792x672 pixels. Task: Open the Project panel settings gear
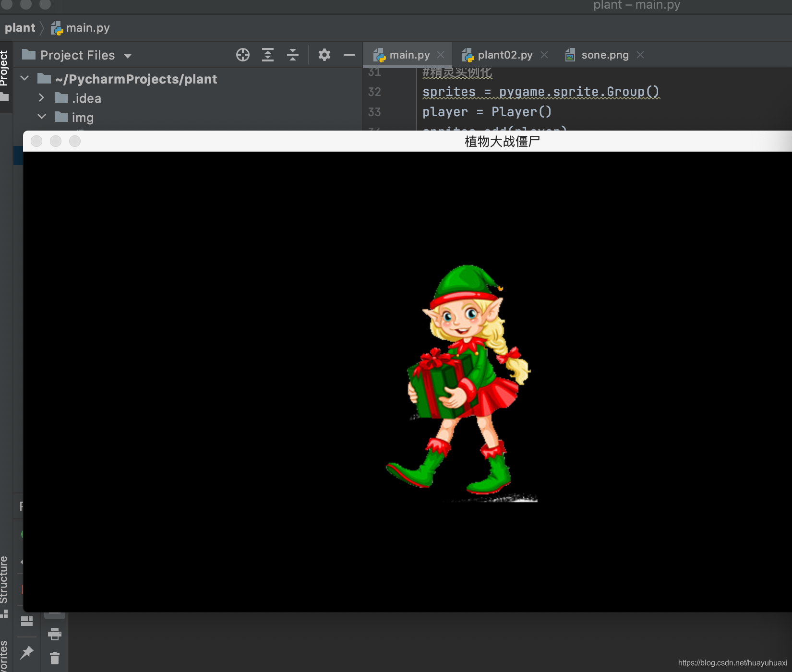[324, 55]
